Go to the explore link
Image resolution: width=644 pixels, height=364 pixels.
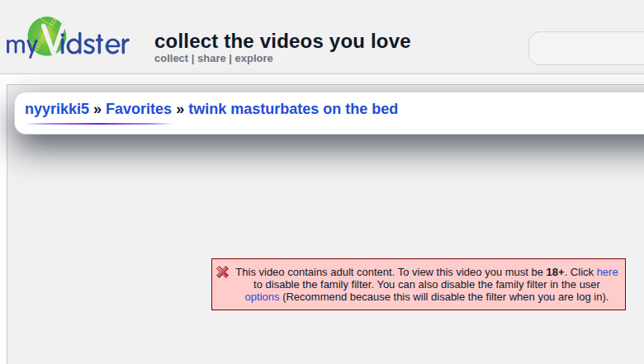point(253,59)
